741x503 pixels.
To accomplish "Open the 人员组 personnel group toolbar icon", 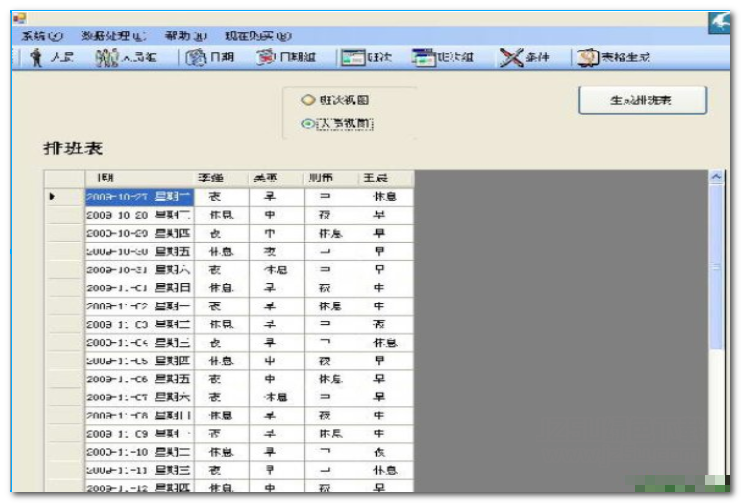I will point(126,58).
